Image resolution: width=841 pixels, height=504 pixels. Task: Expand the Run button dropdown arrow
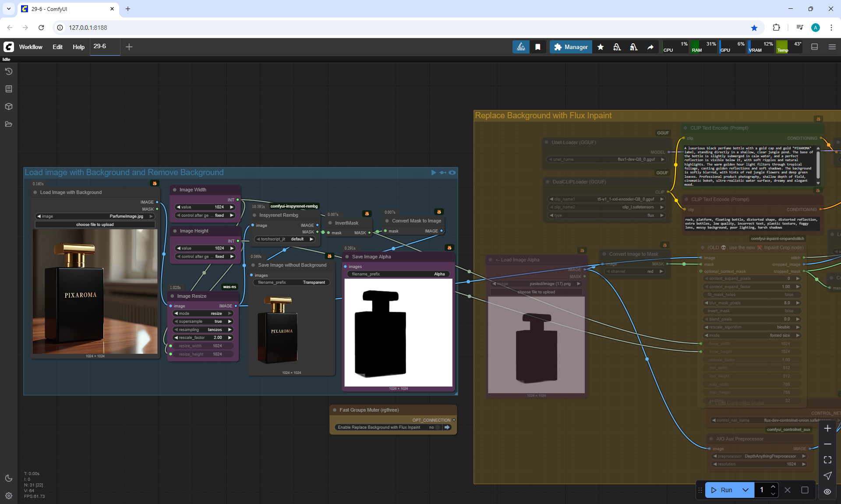[746, 490]
